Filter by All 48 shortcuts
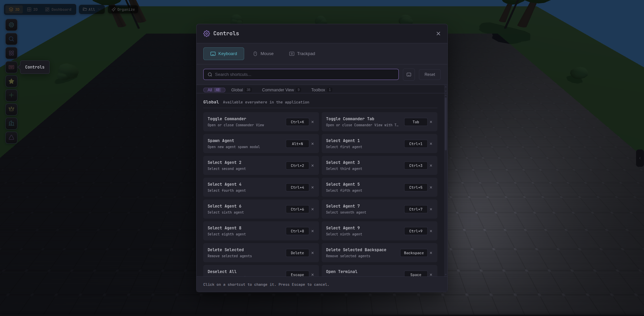This screenshot has width=644, height=316. click(214, 90)
